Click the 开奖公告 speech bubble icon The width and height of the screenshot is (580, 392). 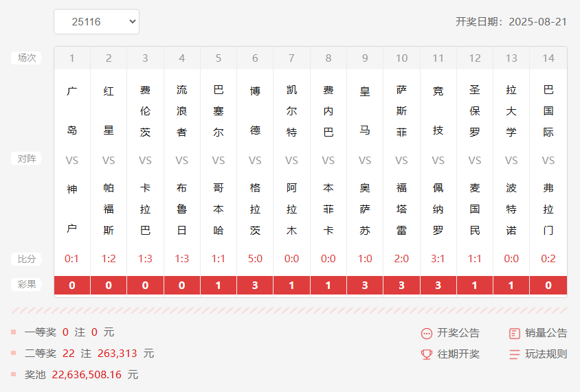[427, 334]
